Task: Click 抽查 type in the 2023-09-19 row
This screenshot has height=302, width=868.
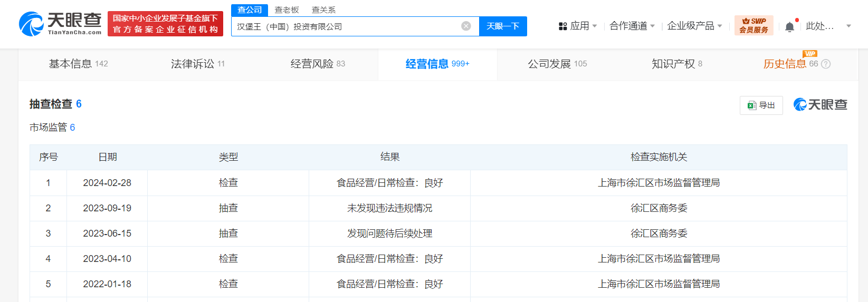Action: coord(228,208)
